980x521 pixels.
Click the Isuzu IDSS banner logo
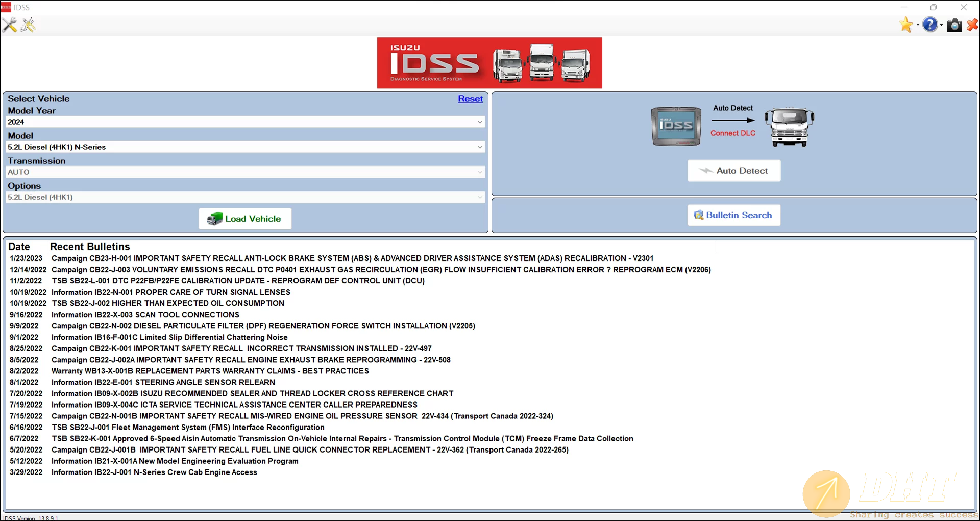tap(489, 63)
